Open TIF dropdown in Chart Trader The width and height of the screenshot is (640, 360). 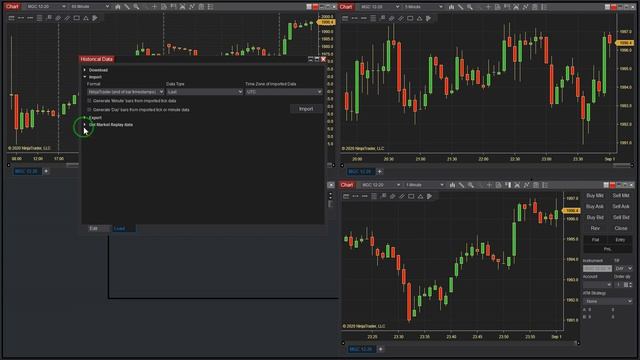[624, 268]
